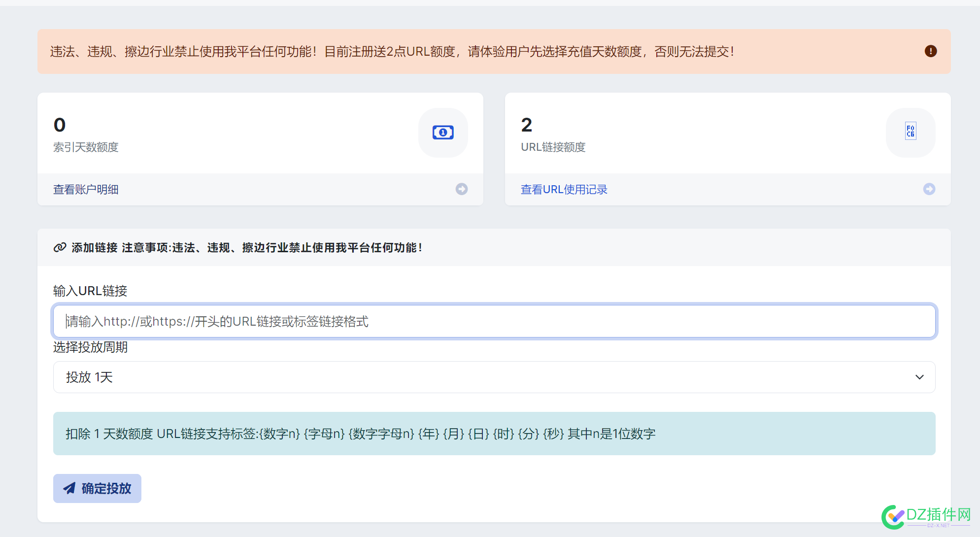Click the 扣除 1 天数额度 info notice

(x=494, y=434)
